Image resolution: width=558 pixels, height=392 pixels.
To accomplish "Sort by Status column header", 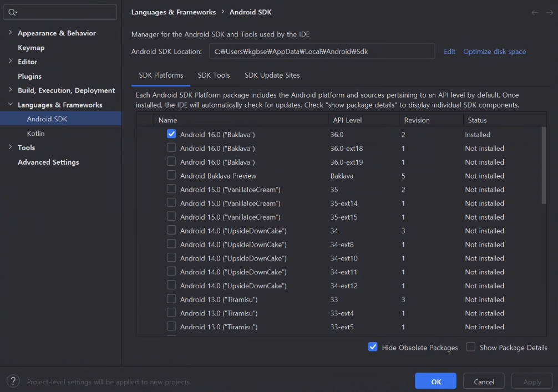I will pos(505,120).
